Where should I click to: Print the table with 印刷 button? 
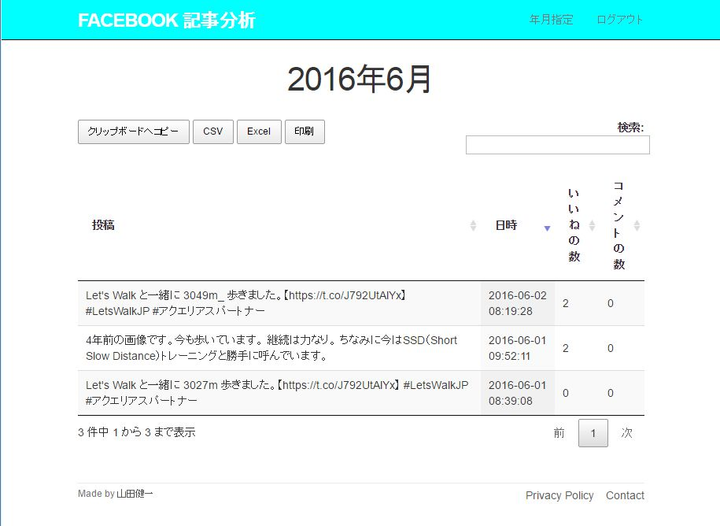[304, 132]
